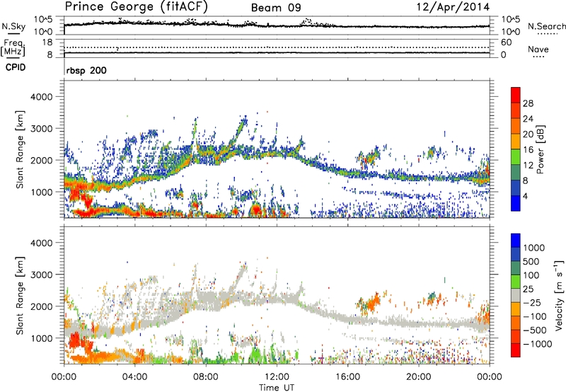The width and height of the screenshot is (566, 392).
Task: Click the '18' frequency tick label
Action: 47,42
